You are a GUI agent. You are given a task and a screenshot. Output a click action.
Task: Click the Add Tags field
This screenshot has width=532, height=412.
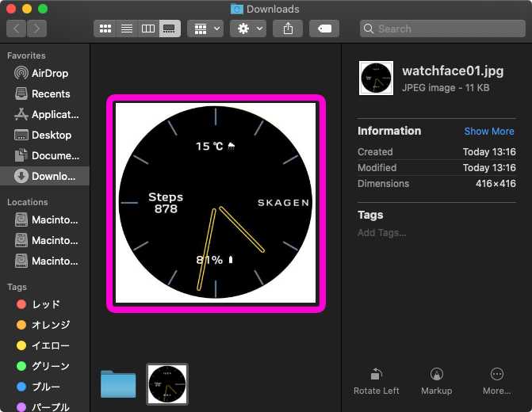pyautogui.click(x=381, y=233)
